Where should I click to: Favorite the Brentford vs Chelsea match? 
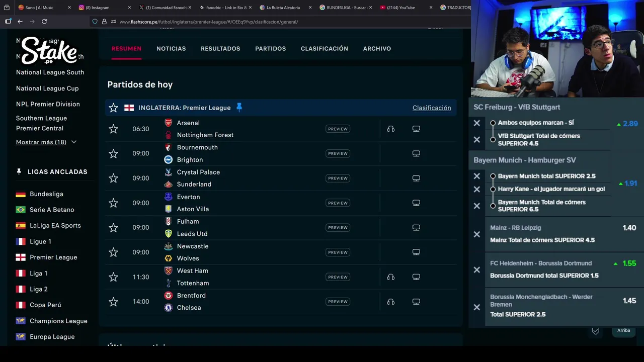click(114, 302)
